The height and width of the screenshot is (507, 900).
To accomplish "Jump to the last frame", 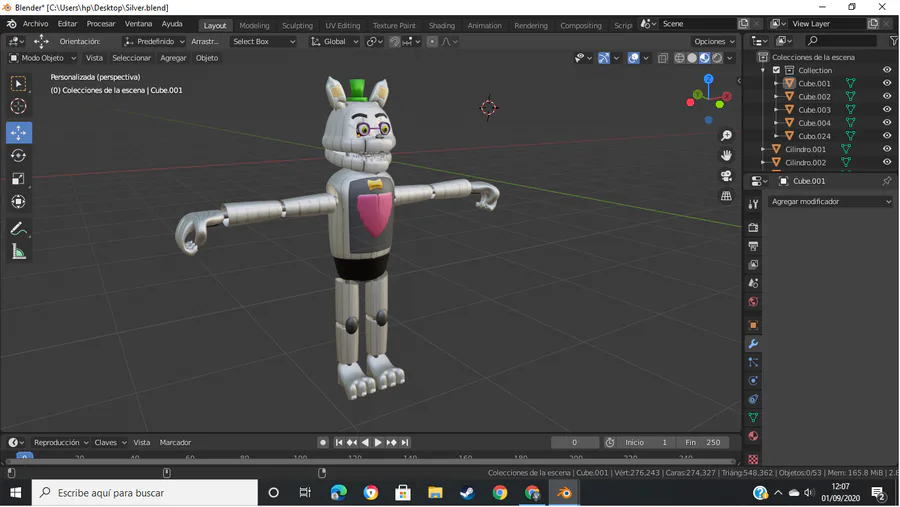I will tap(405, 442).
